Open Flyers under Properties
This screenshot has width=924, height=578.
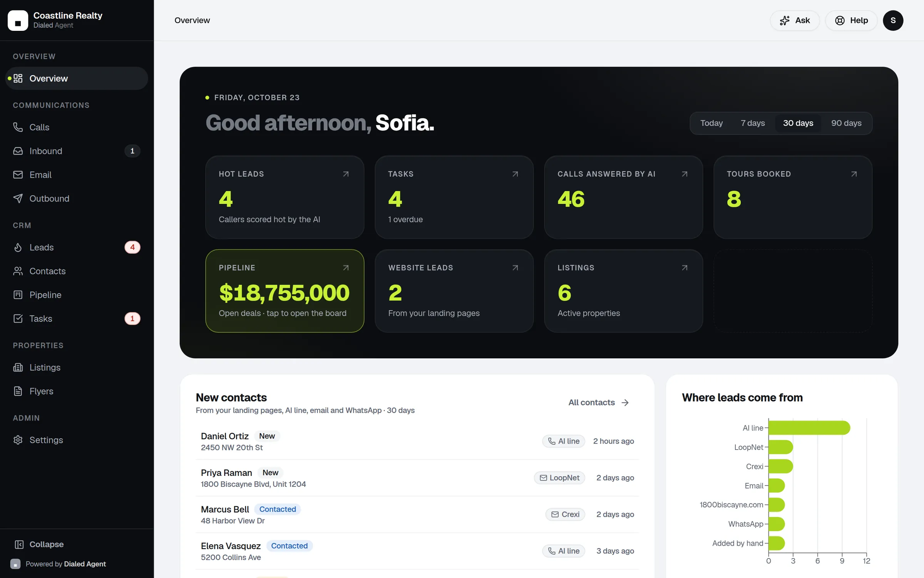point(77,391)
